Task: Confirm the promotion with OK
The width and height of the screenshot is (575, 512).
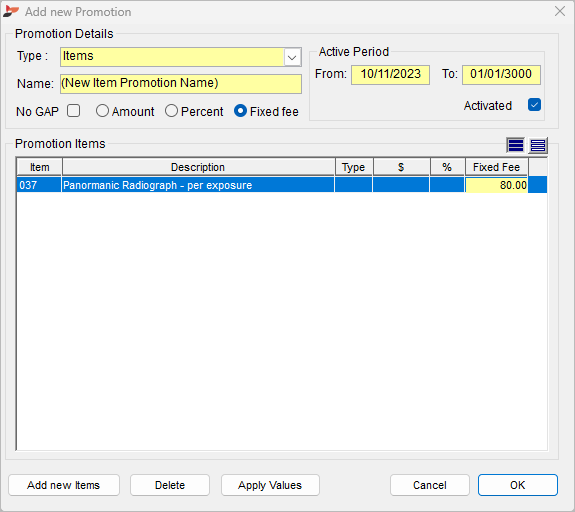Action: (x=518, y=485)
